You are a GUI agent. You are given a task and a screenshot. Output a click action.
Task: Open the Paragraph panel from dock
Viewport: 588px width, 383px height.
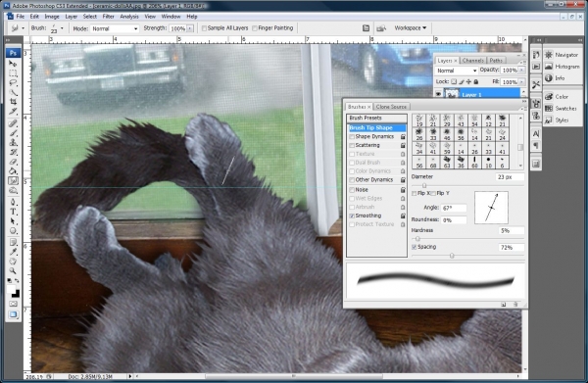[536, 145]
